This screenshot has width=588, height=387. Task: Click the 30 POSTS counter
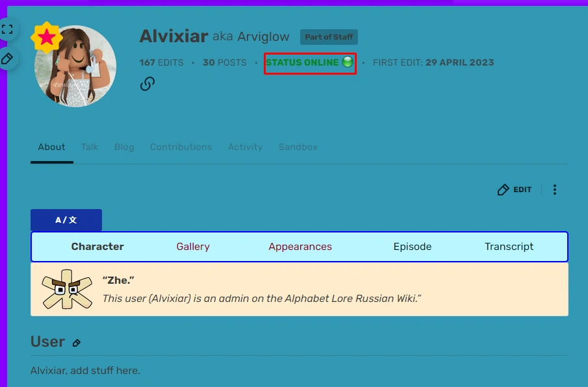225,62
